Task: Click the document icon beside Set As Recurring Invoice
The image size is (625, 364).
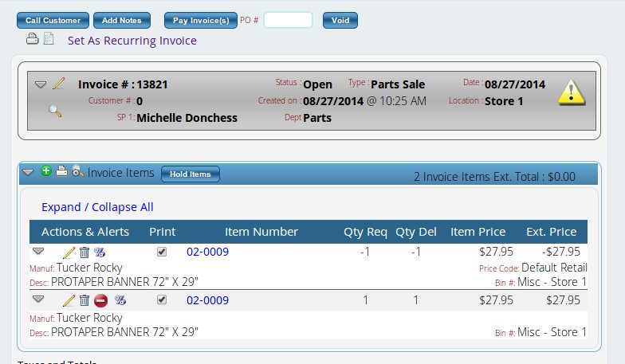Action: point(48,38)
